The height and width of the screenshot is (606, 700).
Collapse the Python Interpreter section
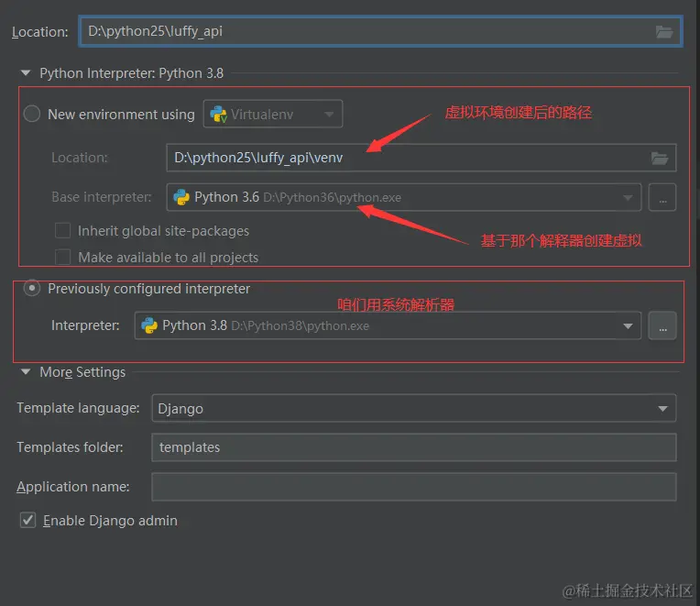coord(26,72)
